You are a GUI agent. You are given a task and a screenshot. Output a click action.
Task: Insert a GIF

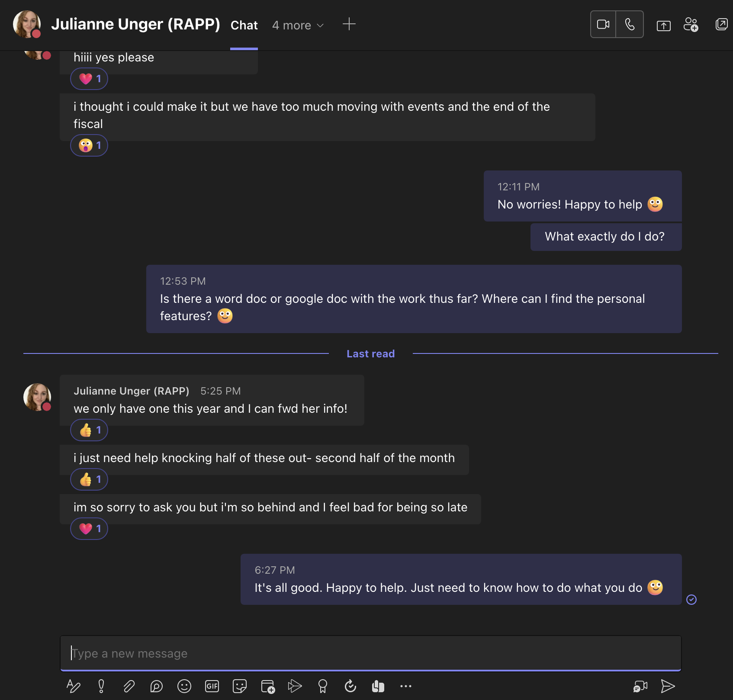pyautogui.click(x=212, y=686)
